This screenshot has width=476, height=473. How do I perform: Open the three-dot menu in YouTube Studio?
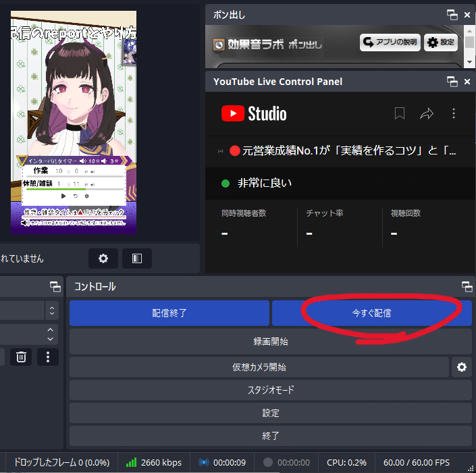click(x=454, y=113)
